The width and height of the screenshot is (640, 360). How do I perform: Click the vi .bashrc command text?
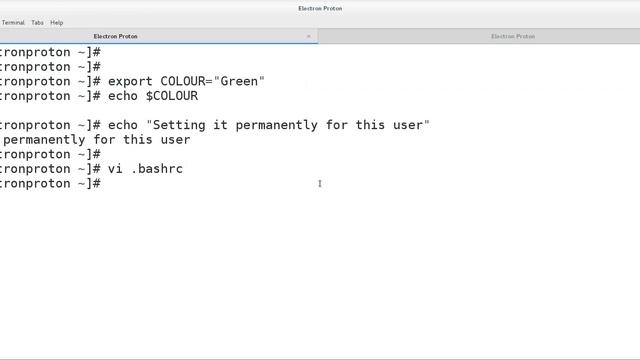click(145, 169)
